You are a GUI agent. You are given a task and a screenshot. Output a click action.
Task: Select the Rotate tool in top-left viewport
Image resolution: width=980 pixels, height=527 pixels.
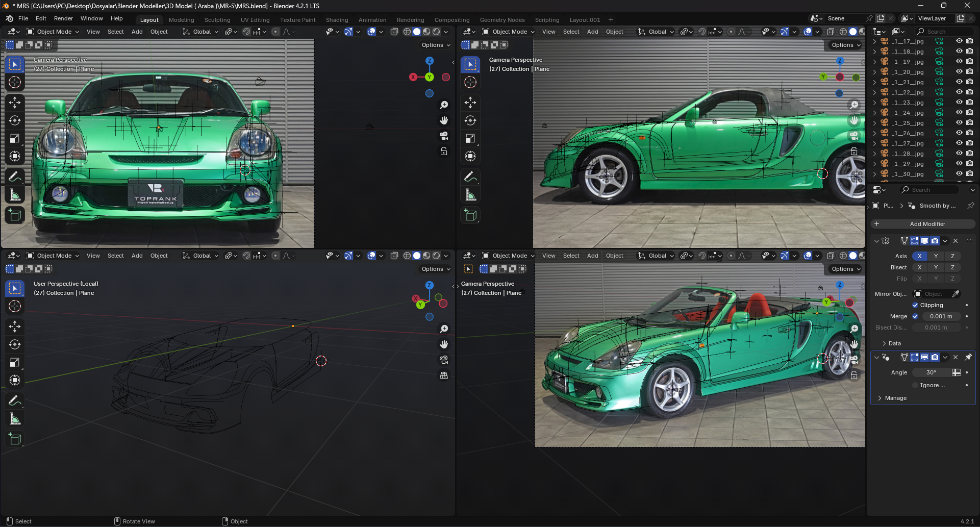point(15,121)
